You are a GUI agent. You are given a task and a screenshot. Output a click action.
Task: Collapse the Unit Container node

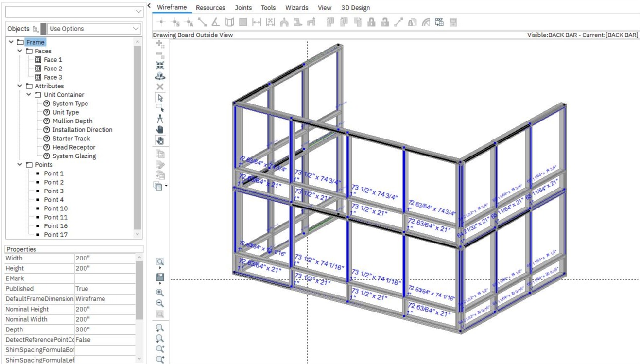click(29, 95)
